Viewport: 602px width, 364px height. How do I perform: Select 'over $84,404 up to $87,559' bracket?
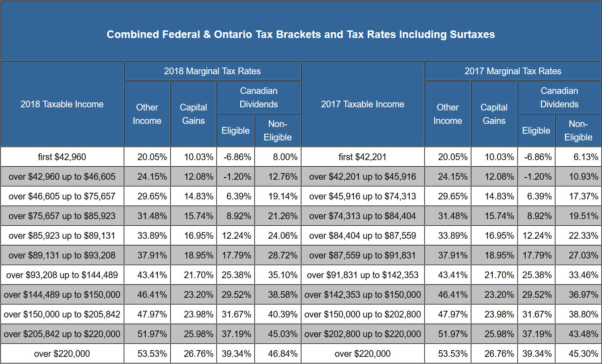pos(362,235)
